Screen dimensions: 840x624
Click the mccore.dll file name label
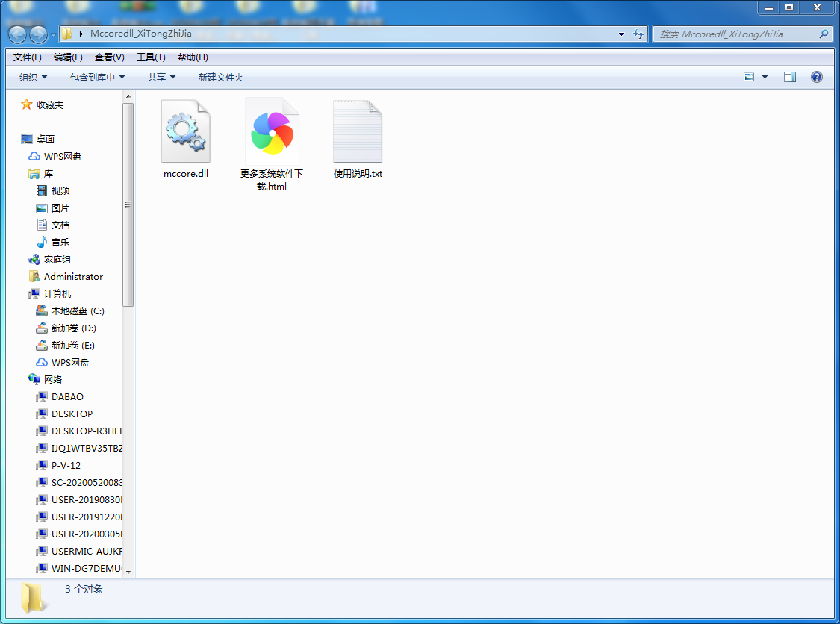click(x=186, y=174)
